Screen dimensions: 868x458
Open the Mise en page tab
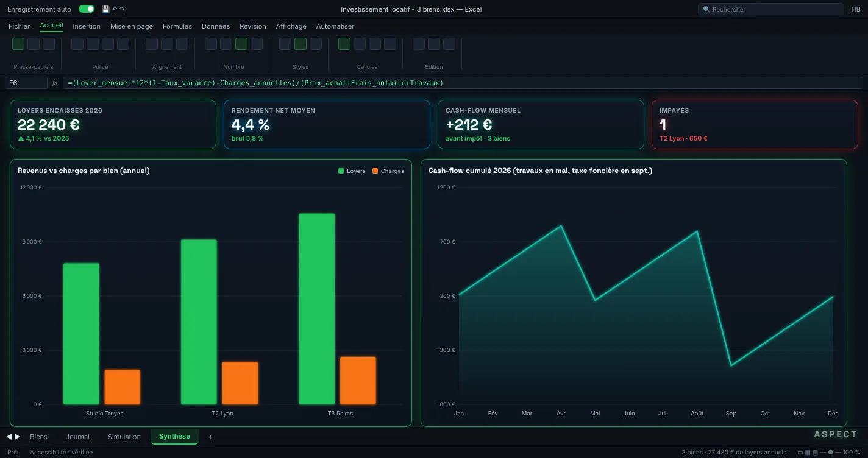tap(132, 26)
